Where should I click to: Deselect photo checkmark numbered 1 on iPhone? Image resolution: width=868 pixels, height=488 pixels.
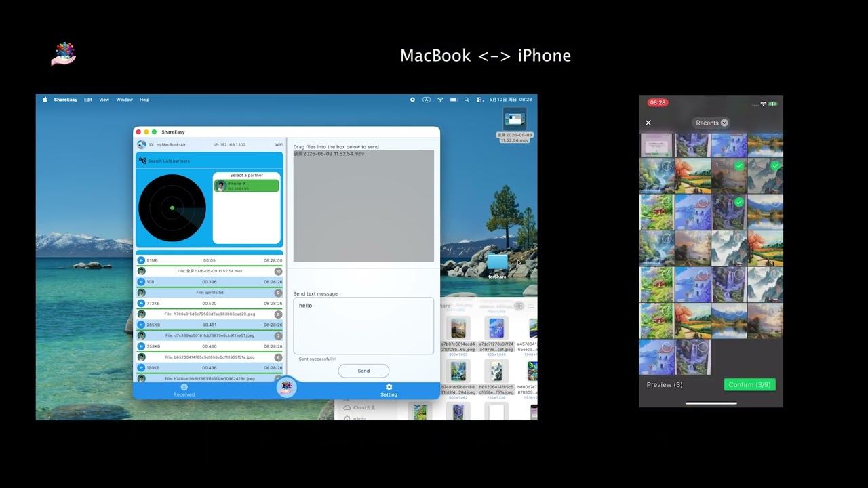pyautogui.click(x=739, y=166)
